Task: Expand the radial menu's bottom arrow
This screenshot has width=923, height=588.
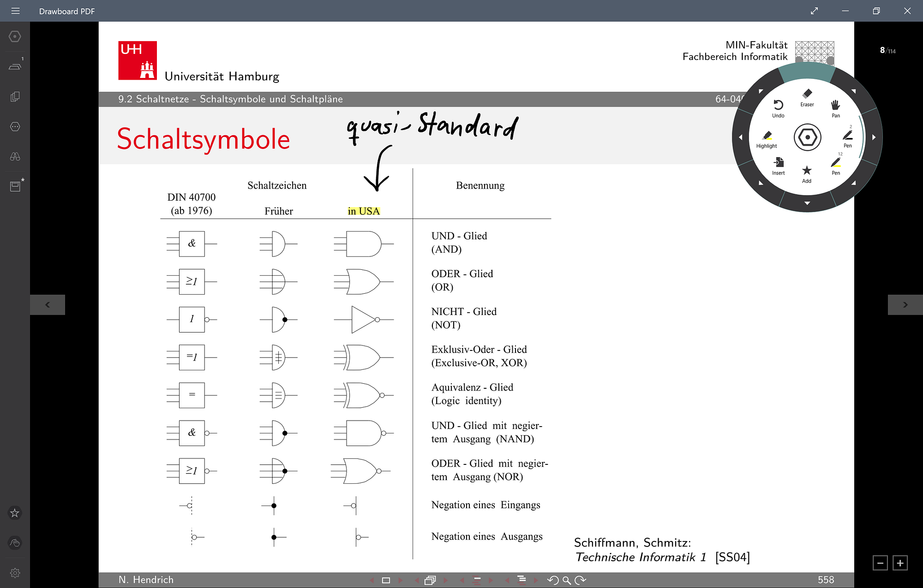Action: pyautogui.click(x=807, y=203)
